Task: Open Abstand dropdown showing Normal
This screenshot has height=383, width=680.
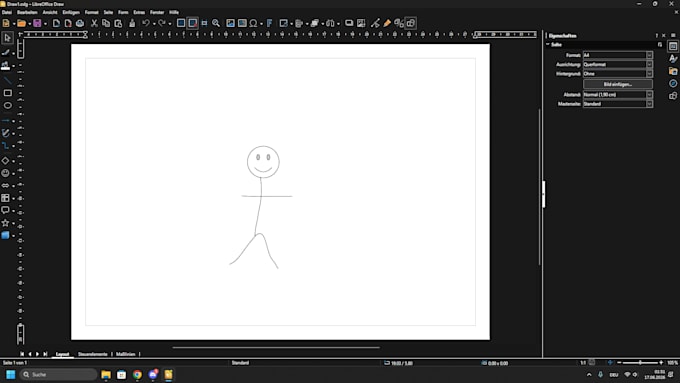Action: (x=618, y=95)
